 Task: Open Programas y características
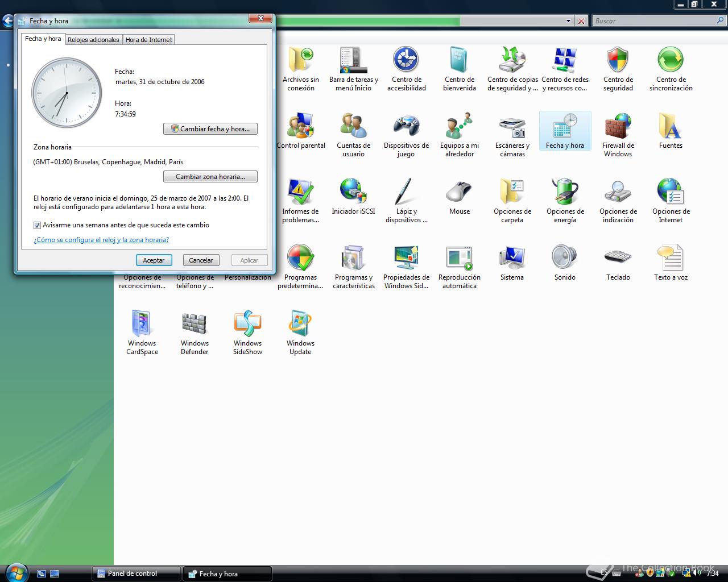point(353,267)
